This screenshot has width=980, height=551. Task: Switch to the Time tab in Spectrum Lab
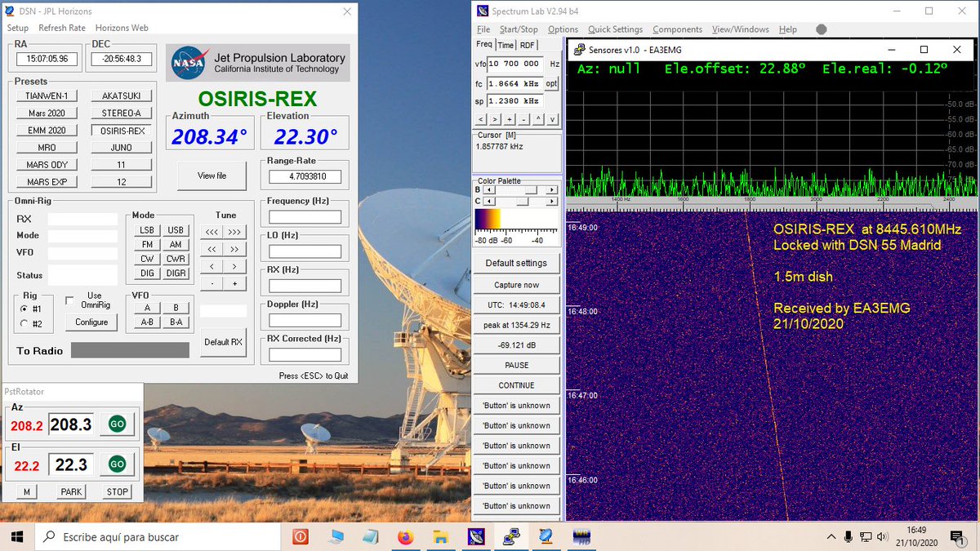507,46
